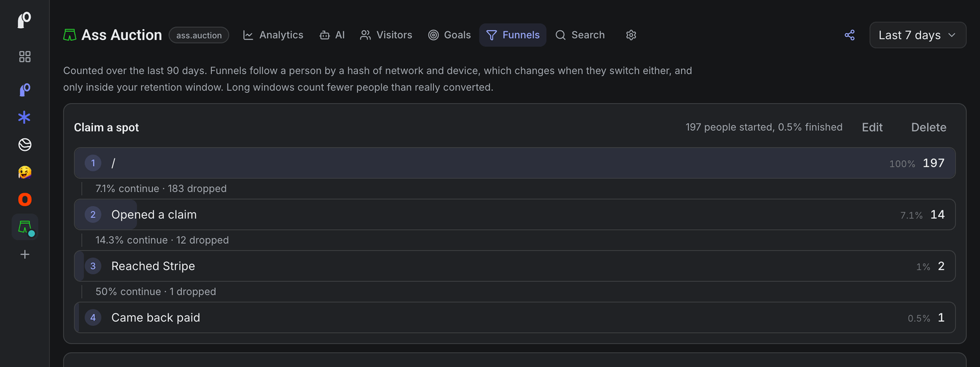Screen dimensions: 980x367
Task: Add a new site with plus icon
Action: pyautogui.click(x=25, y=254)
